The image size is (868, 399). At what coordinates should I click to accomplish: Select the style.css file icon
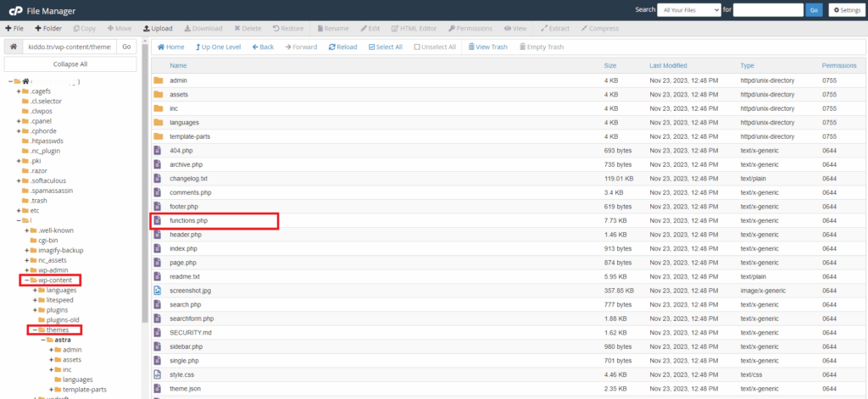158,374
